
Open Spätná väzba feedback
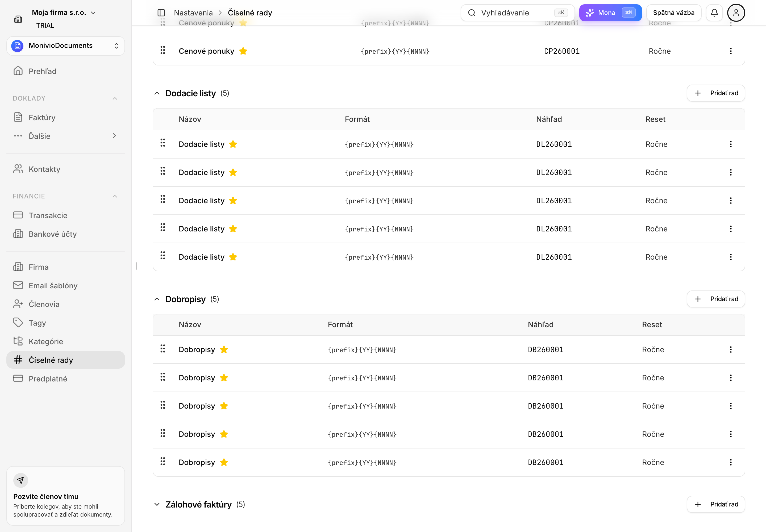click(x=674, y=13)
